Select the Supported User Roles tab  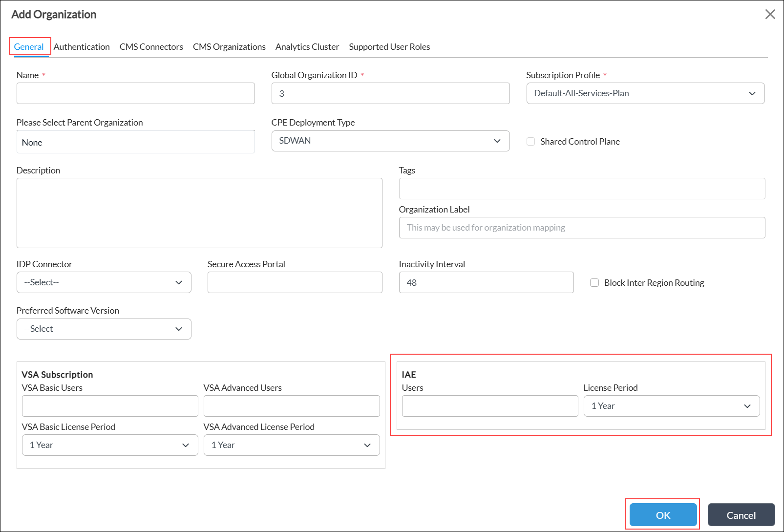pyautogui.click(x=389, y=47)
